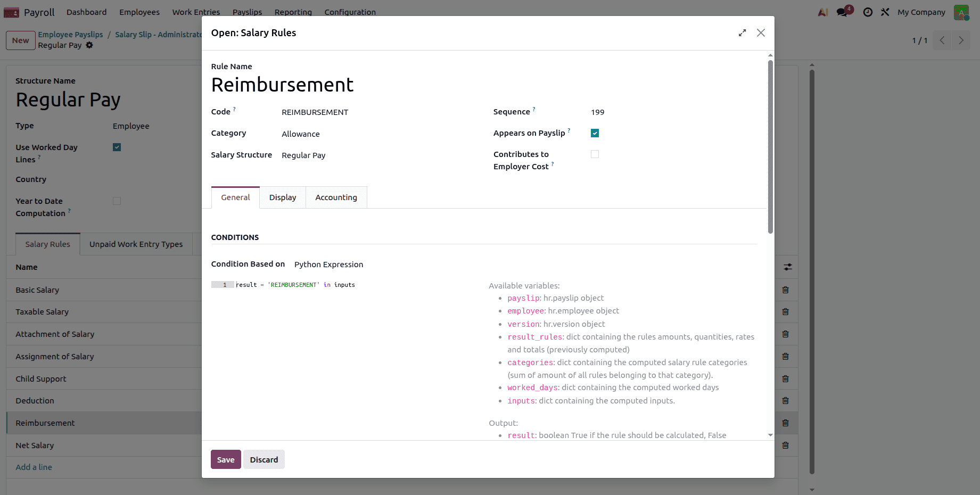980x495 pixels.
Task: Select the Deduction rule row
Action: [104, 401]
